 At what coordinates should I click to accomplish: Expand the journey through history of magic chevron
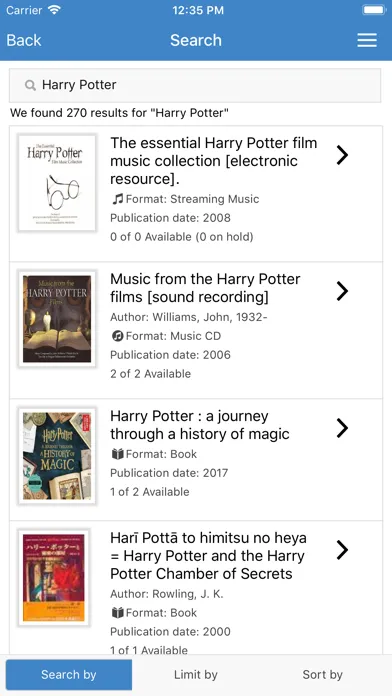[x=342, y=428]
